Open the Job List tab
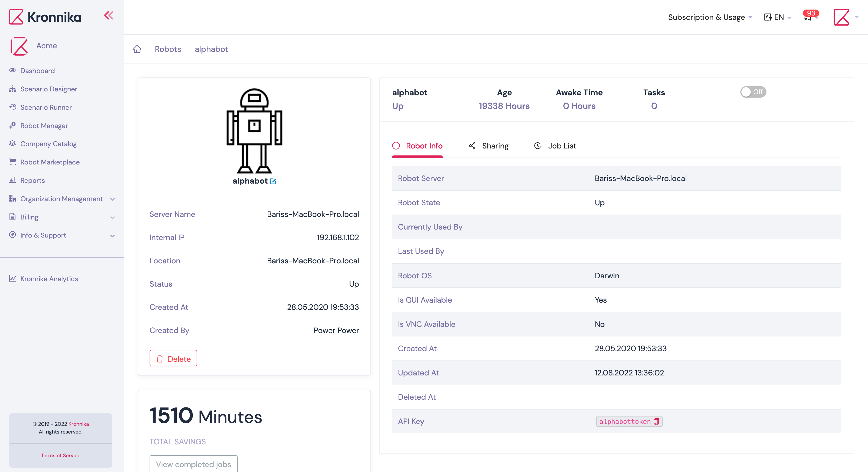868x472 pixels. 561,146
